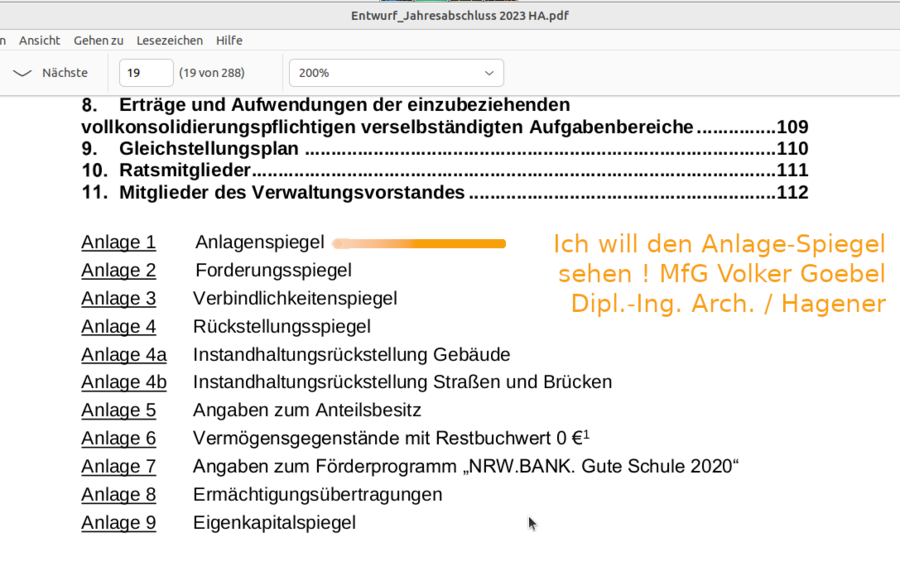
Task: Open the Anlage 6 link
Action: [x=118, y=438]
